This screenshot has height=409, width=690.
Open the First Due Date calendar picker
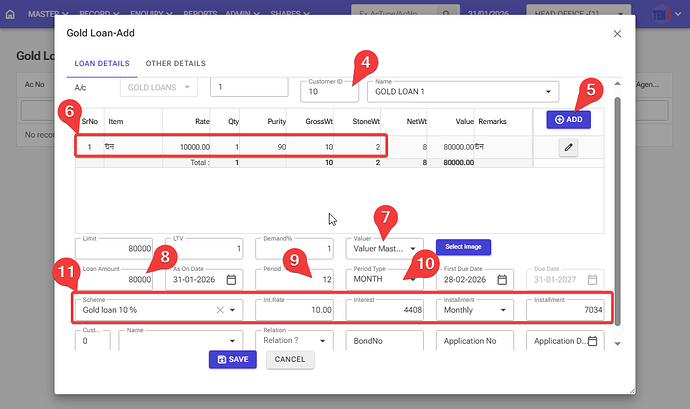point(503,279)
